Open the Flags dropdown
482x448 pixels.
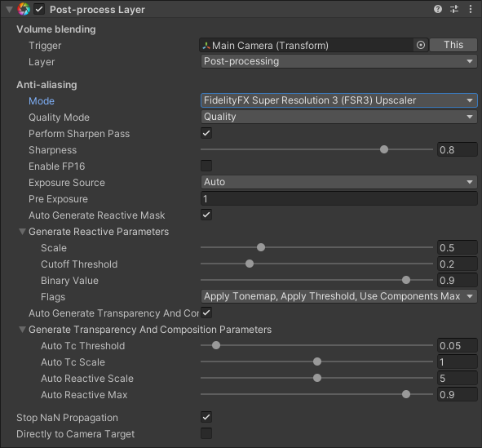[338, 296]
